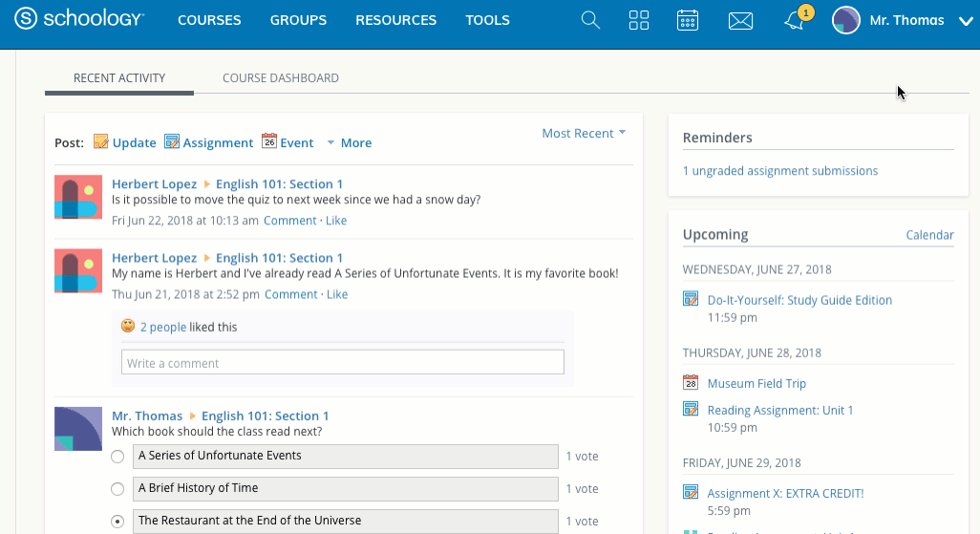Select radio for The Restaurant at the End of the Universe

pos(117,522)
